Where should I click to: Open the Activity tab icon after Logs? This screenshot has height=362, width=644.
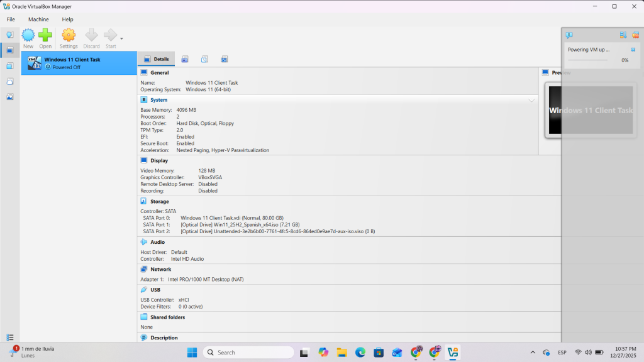(x=224, y=59)
